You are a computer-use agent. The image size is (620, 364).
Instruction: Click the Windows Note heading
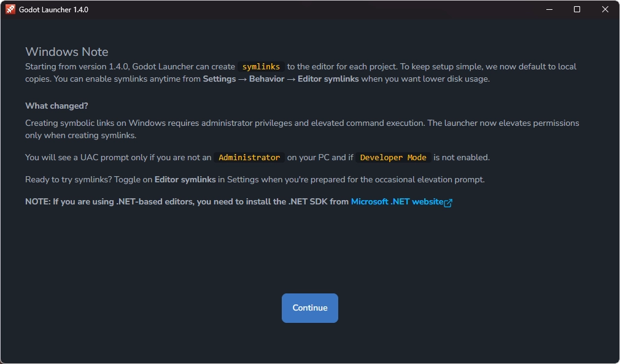tap(67, 52)
